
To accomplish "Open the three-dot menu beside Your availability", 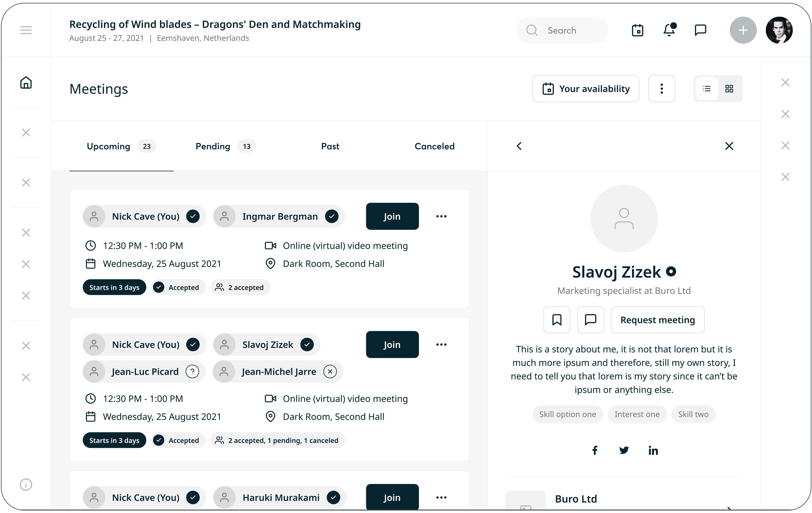I will coord(662,89).
